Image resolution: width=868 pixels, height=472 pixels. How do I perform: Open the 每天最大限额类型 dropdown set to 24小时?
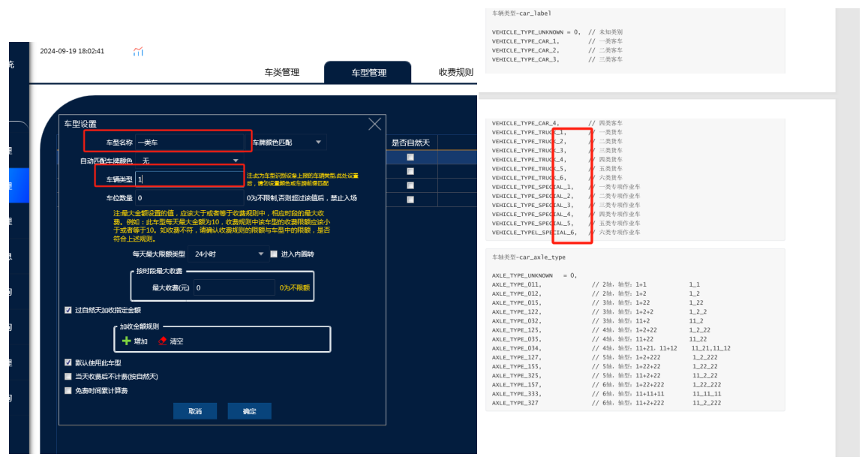(228, 254)
